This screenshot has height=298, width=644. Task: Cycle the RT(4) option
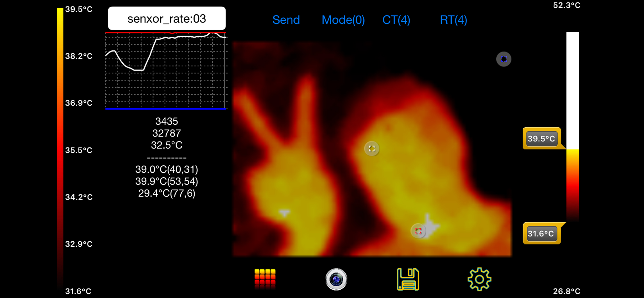[x=453, y=20]
